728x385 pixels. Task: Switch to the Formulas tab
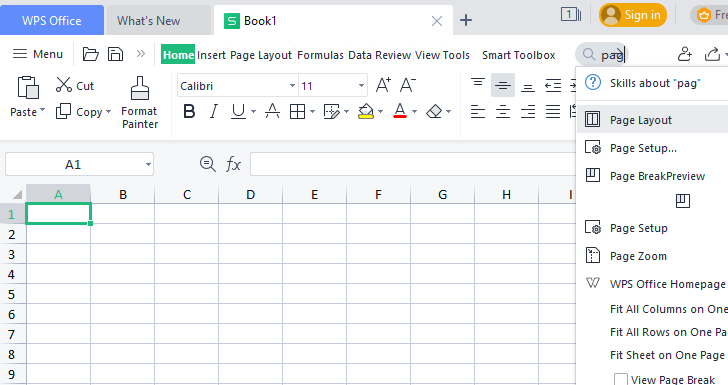pos(320,55)
